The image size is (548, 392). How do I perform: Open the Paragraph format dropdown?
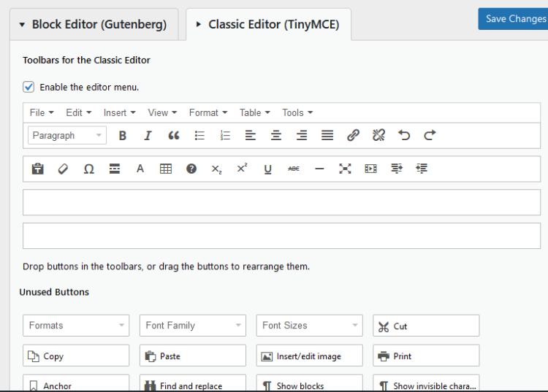pyautogui.click(x=67, y=136)
